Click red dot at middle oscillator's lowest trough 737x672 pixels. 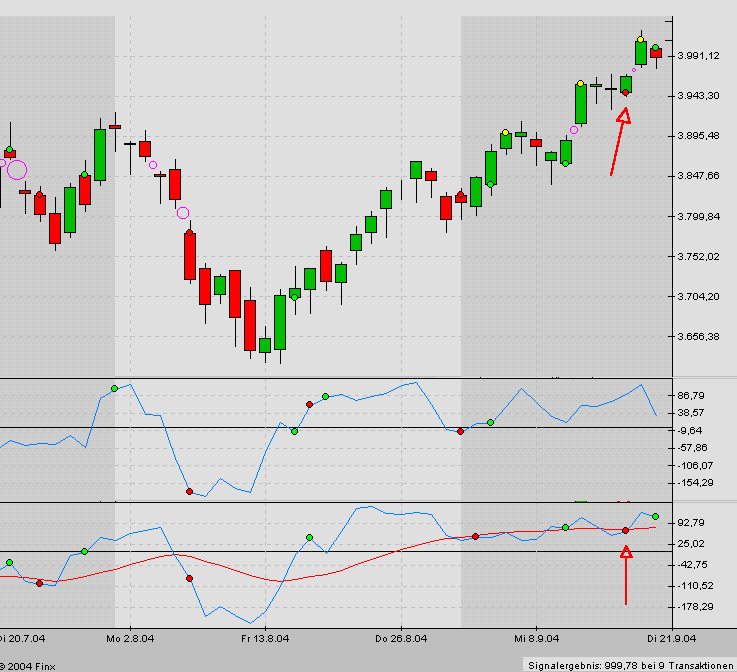pos(189,491)
